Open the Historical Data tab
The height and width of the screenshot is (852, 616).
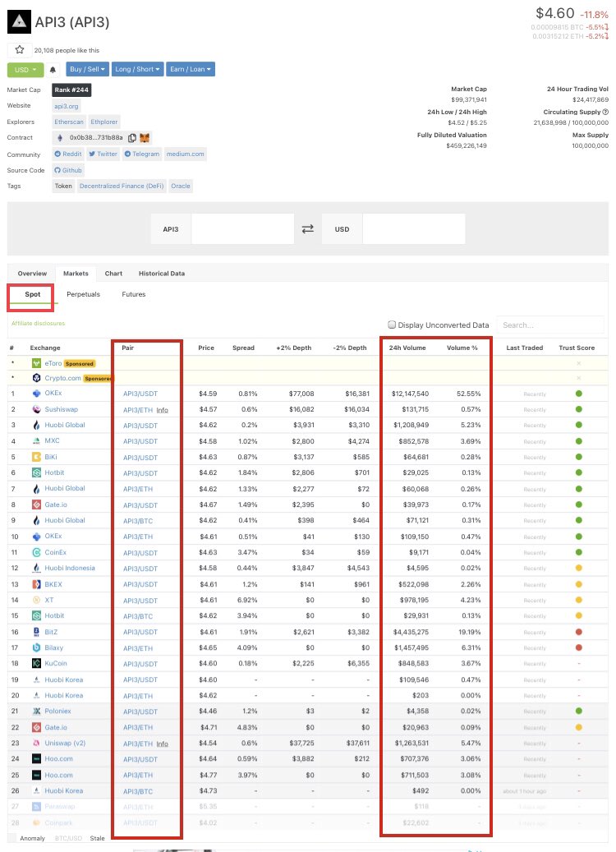pyautogui.click(x=161, y=274)
